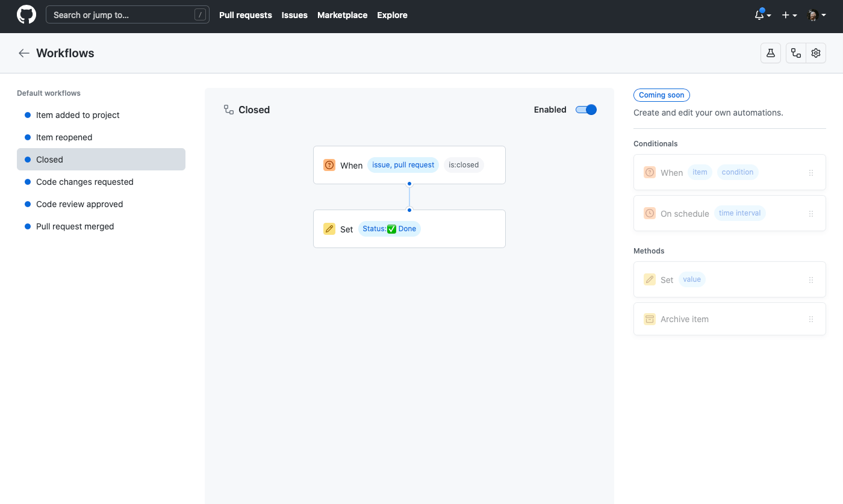Select the workflows icon in the header toolbar

(795, 53)
